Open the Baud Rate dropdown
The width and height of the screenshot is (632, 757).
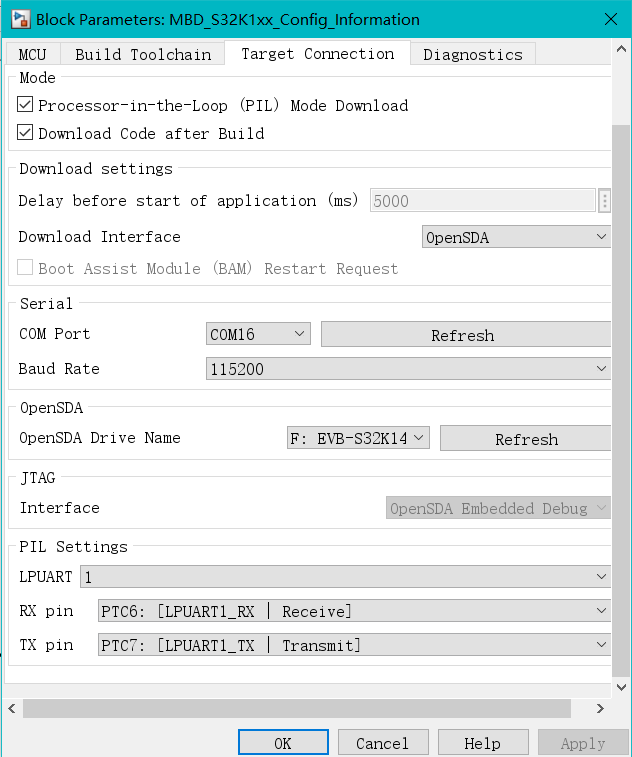[x=407, y=369]
